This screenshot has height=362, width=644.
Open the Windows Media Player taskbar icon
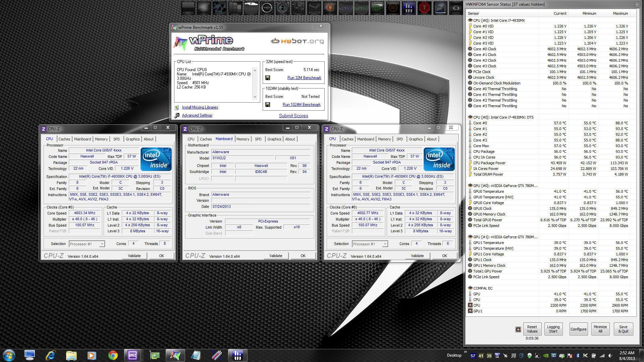coord(92,355)
